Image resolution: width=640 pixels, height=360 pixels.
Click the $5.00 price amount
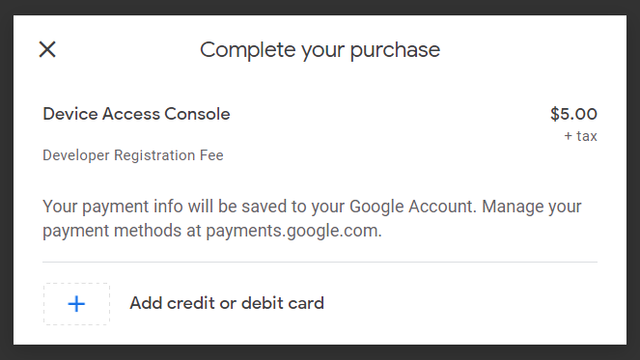pos(573,114)
